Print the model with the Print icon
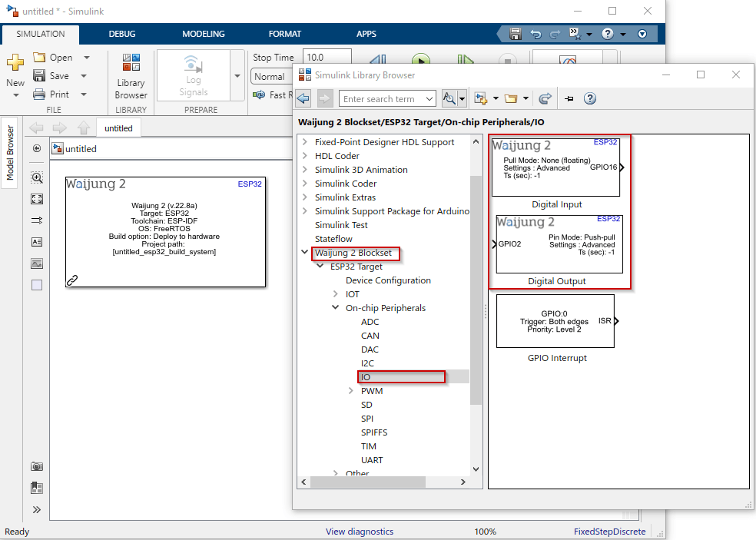756x540 pixels. coord(39,94)
